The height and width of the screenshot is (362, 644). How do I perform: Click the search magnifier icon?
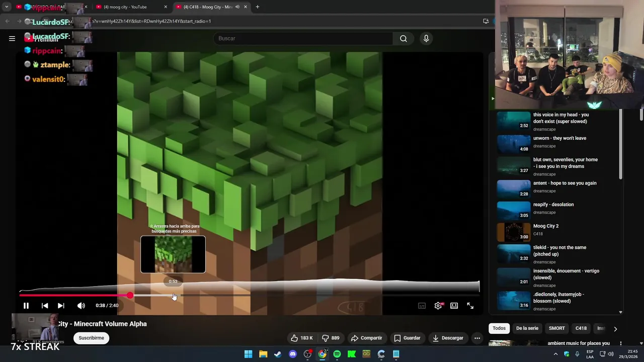[x=404, y=38]
